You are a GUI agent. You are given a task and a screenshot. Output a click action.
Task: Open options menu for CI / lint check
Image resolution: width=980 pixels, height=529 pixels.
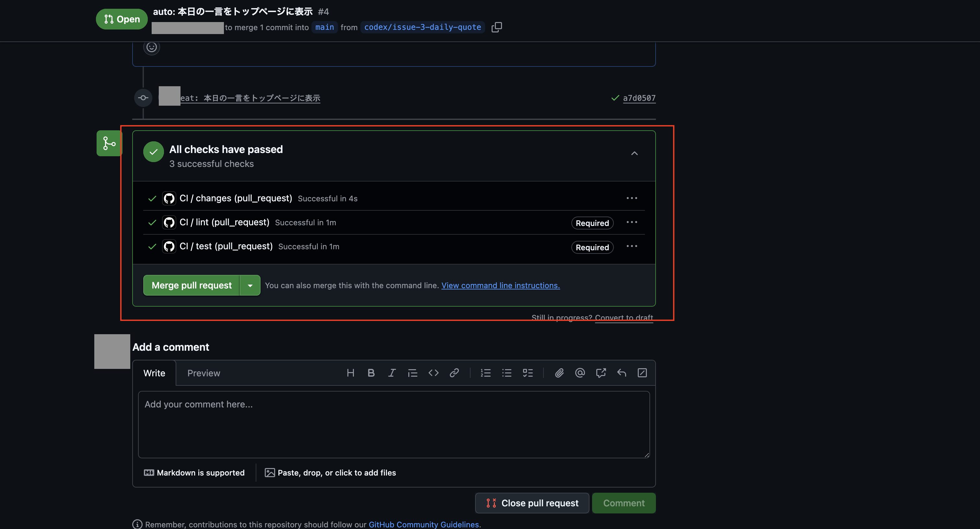tap(632, 222)
